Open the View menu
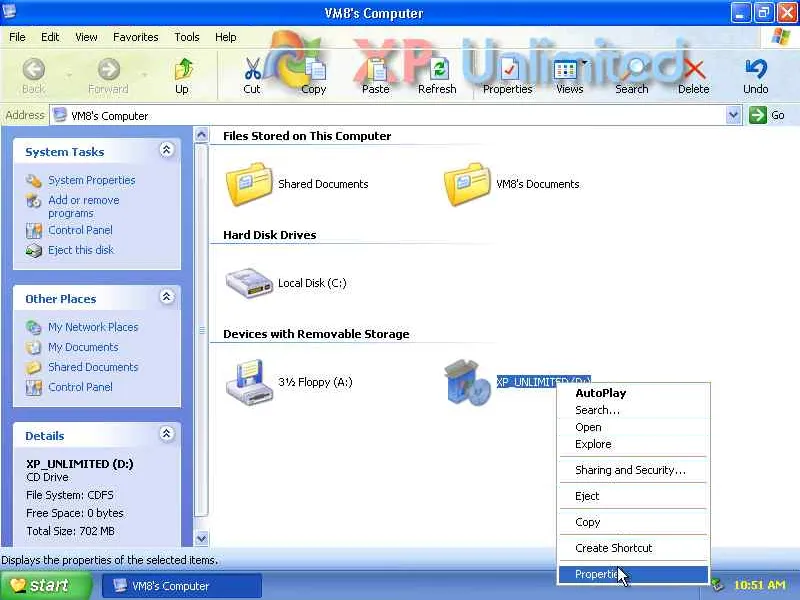The width and height of the screenshot is (800, 600). 86,37
